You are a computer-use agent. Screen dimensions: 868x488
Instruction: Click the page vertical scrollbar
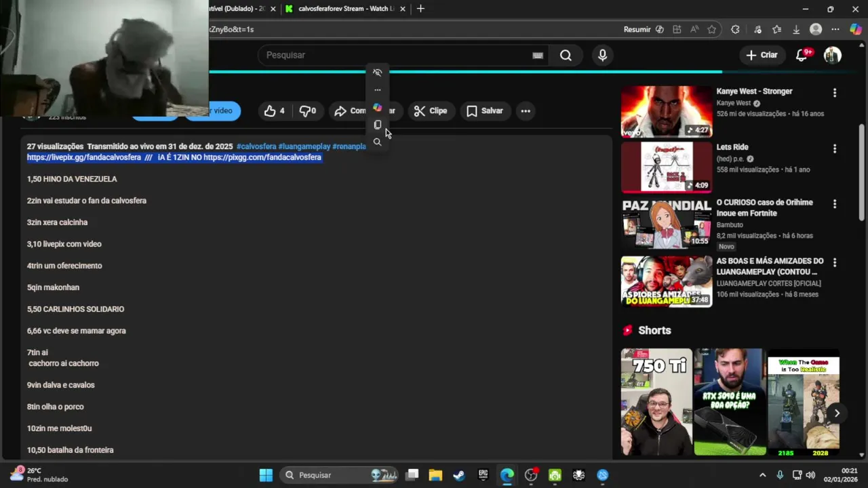click(862, 171)
